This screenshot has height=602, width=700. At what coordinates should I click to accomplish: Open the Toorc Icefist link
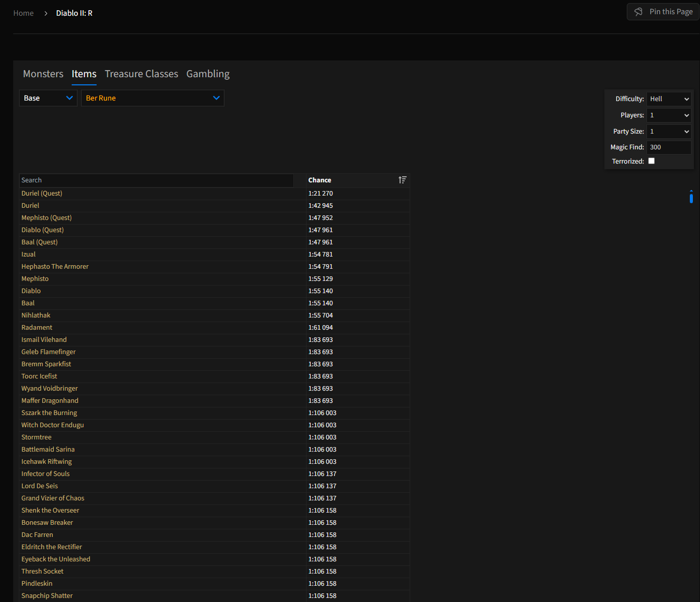click(x=39, y=376)
